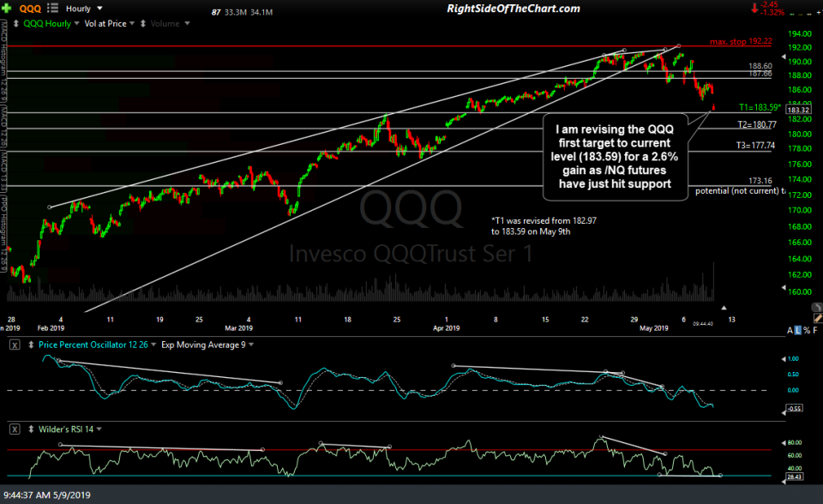The width and height of the screenshot is (823, 504).
Task: Click the green plus add-chart icon
Action: tap(9, 8)
